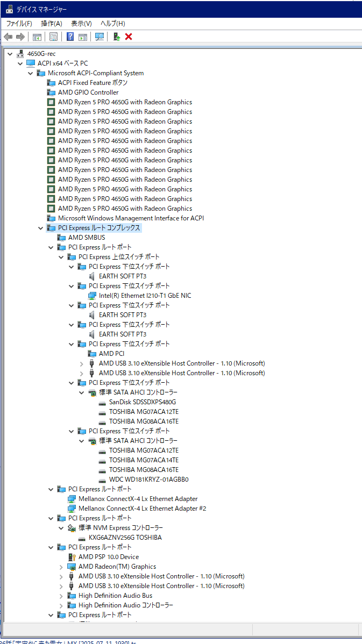362x644 pixels.
Task: Click the computer icon beside 4650G-rec
Action: click(x=20, y=54)
